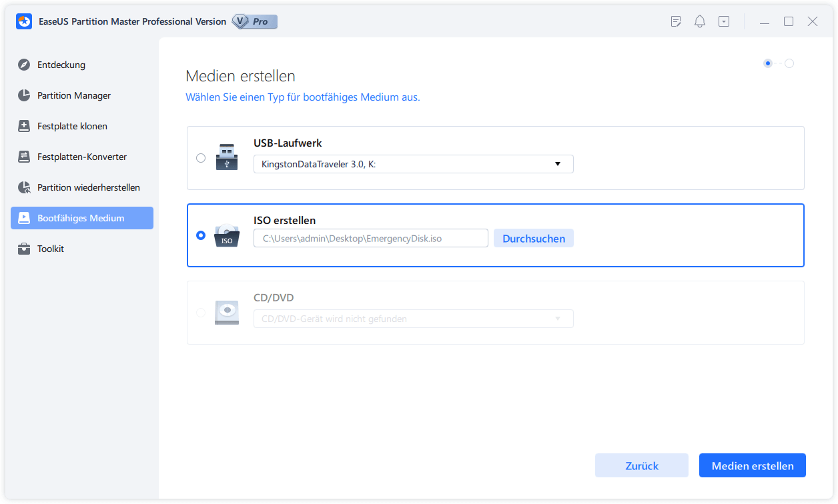Click the Pro version badge
Image resolution: width=838 pixels, height=504 pixels.
pyautogui.click(x=254, y=21)
